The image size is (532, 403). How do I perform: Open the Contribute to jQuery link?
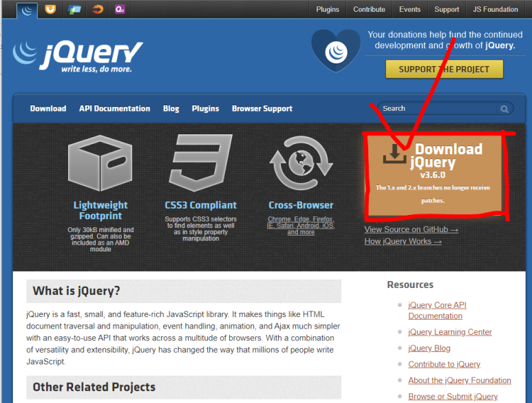[x=444, y=364]
